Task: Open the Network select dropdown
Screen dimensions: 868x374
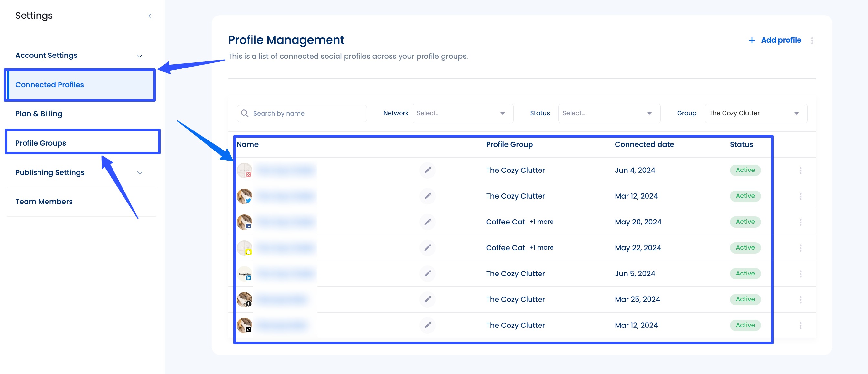Action: [x=463, y=113]
